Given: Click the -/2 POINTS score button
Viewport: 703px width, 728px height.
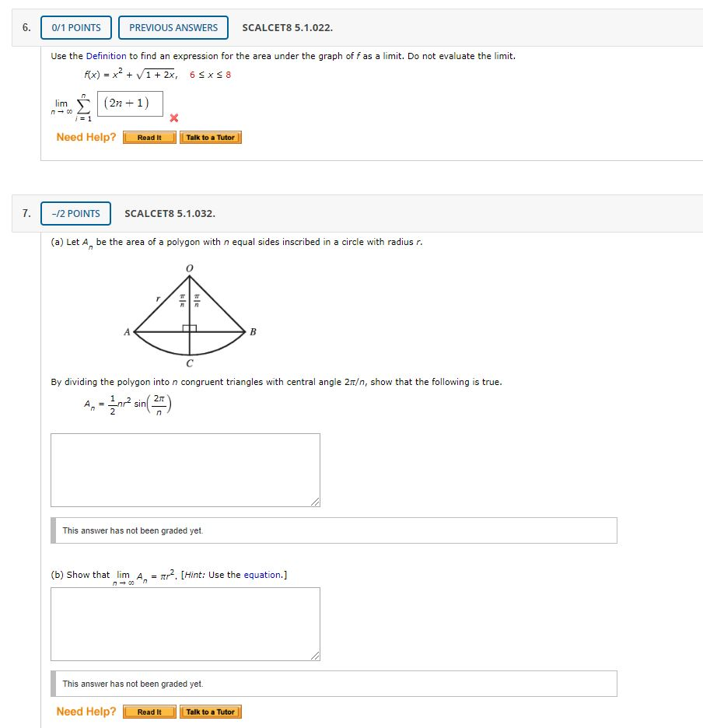Looking at the screenshot, I should tap(75, 213).
